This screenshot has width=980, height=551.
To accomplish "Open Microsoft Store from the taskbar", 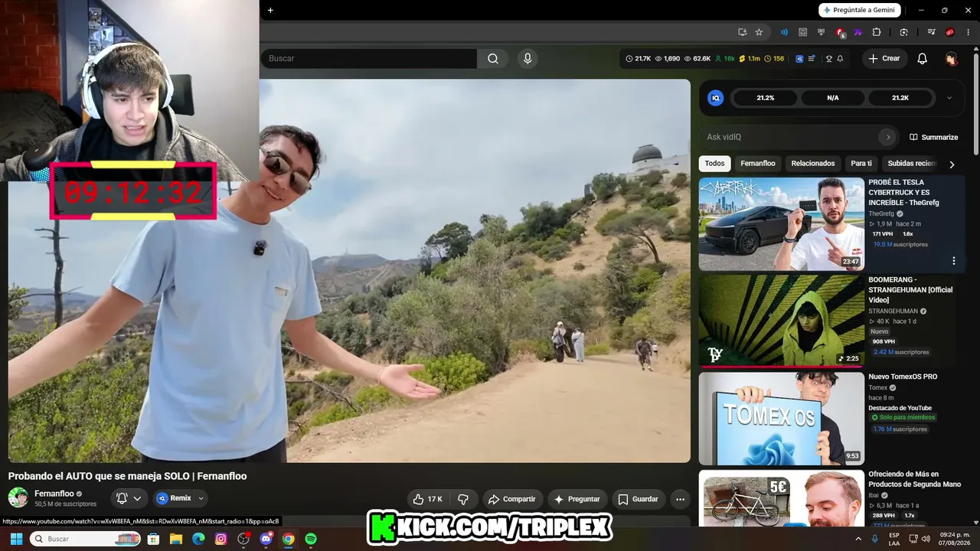I will click(x=154, y=539).
